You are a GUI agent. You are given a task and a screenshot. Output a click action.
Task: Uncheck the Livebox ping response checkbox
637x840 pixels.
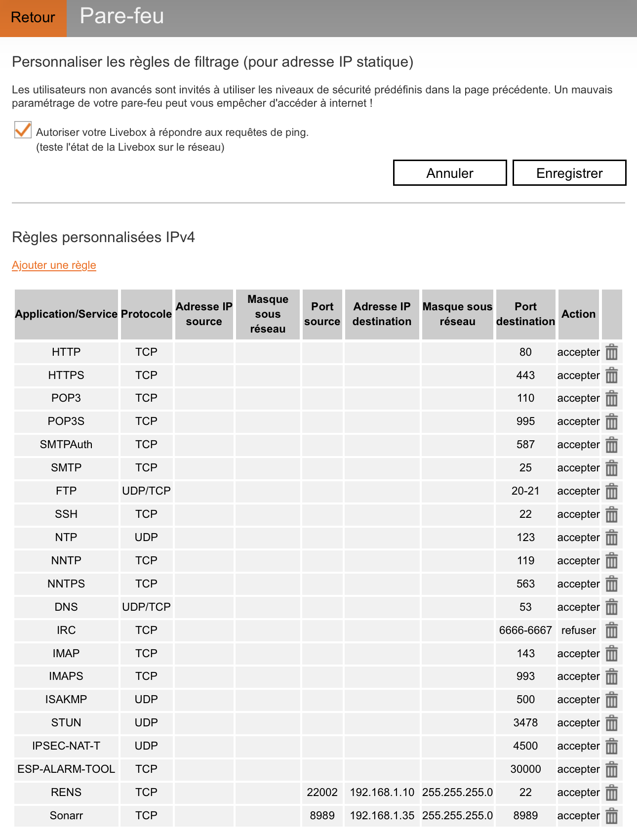point(23,130)
